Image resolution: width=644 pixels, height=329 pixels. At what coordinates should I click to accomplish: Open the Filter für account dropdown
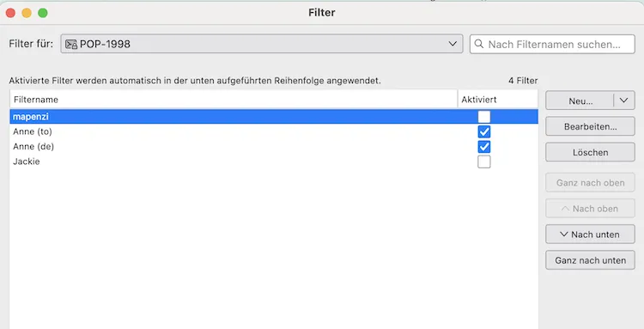(x=262, y=44)
